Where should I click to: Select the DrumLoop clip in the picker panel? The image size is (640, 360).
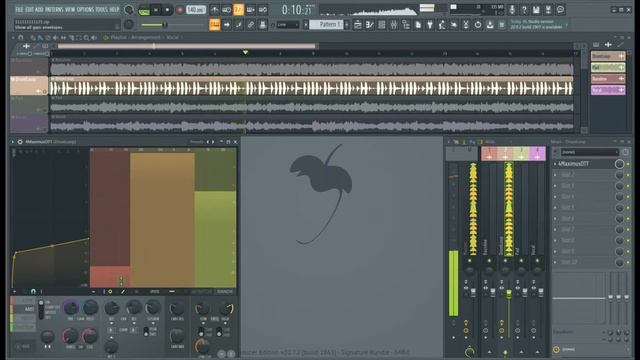[608, 56]
